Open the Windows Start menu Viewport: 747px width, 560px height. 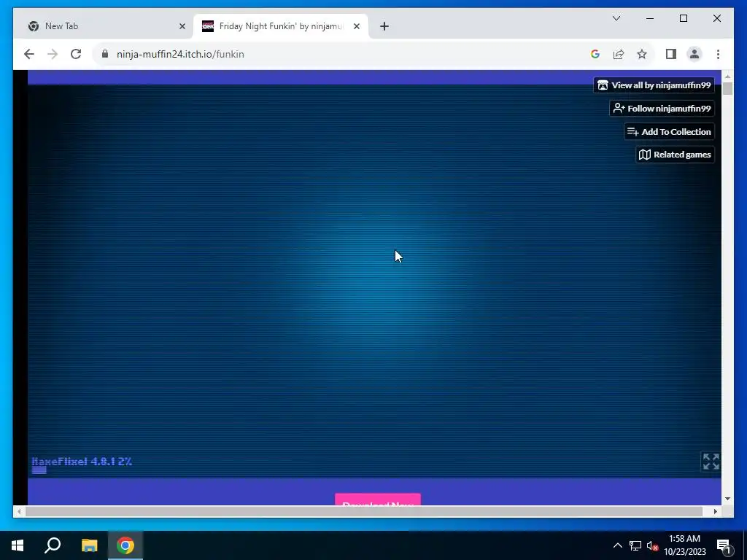(18, 545)
